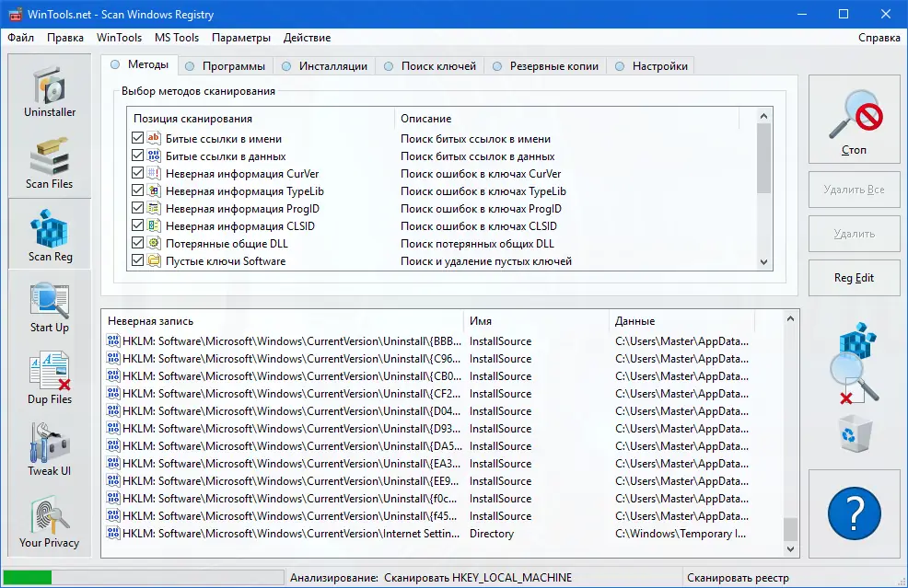Open the Справка menu
This screenshot has width=908, height=588.
[x=879, y=38]
